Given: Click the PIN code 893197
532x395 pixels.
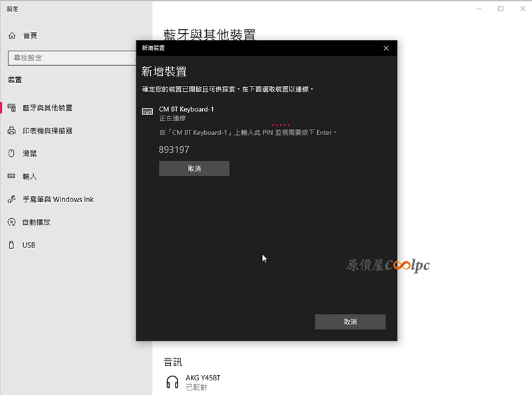Looking at the screenshot, I should [x=174, y=150].
